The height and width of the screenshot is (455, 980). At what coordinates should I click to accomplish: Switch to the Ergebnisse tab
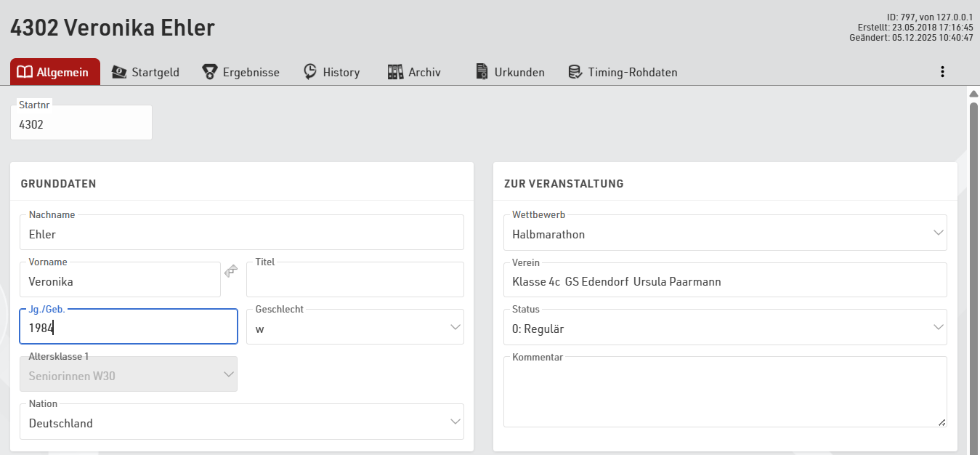click(x=251, y=72)
